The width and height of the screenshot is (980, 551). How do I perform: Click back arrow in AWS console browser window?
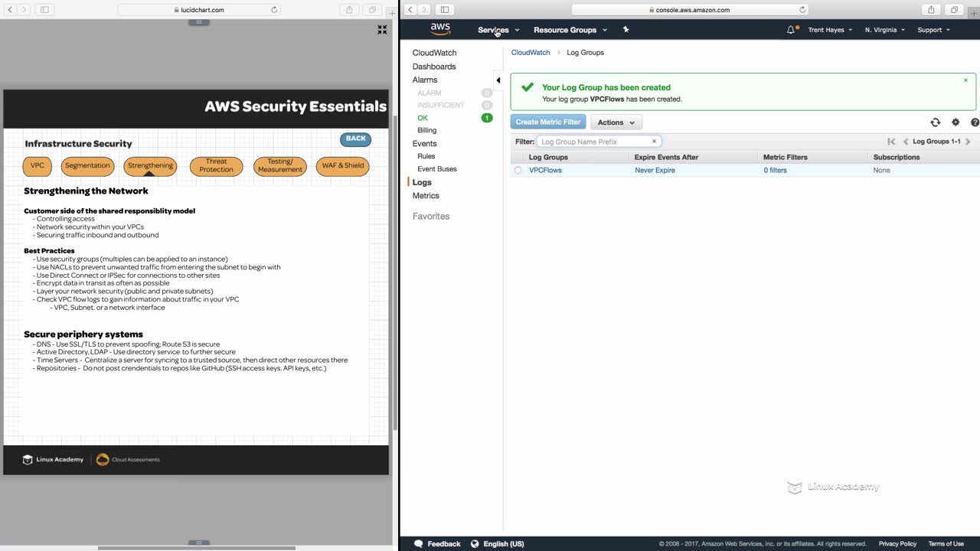coord(410,10)
